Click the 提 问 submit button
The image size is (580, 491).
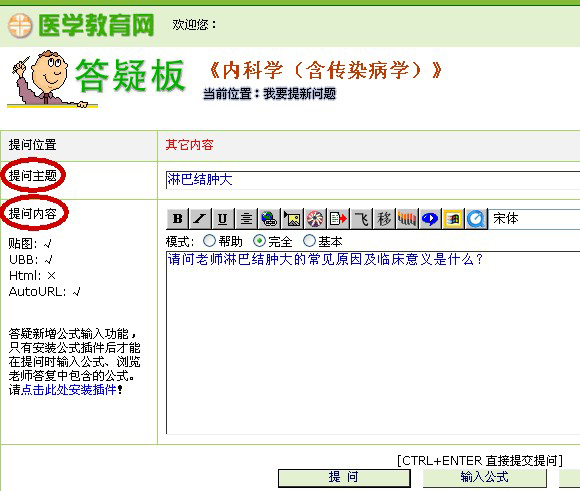pos(344,477)
